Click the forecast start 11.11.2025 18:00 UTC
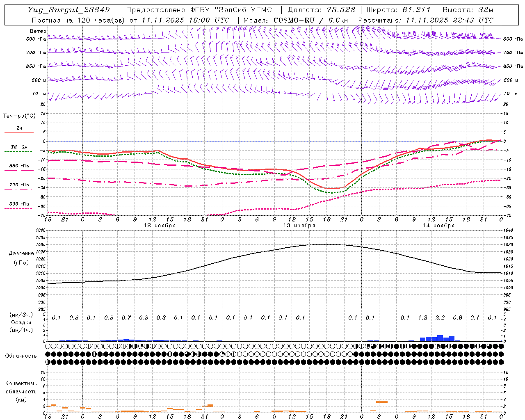This screenshot has height=420, width=525. click(185, 20)
